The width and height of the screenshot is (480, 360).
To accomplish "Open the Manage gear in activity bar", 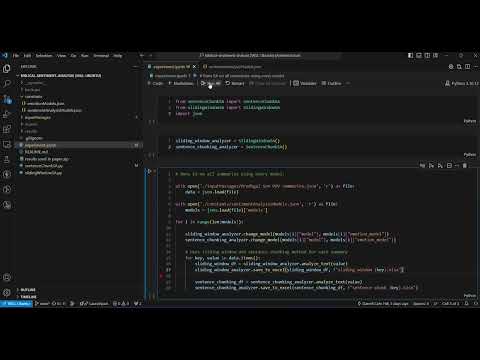I will tap(7, 292).
